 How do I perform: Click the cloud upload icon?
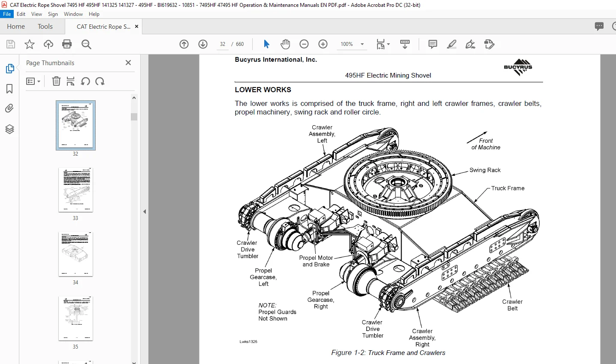48,44
